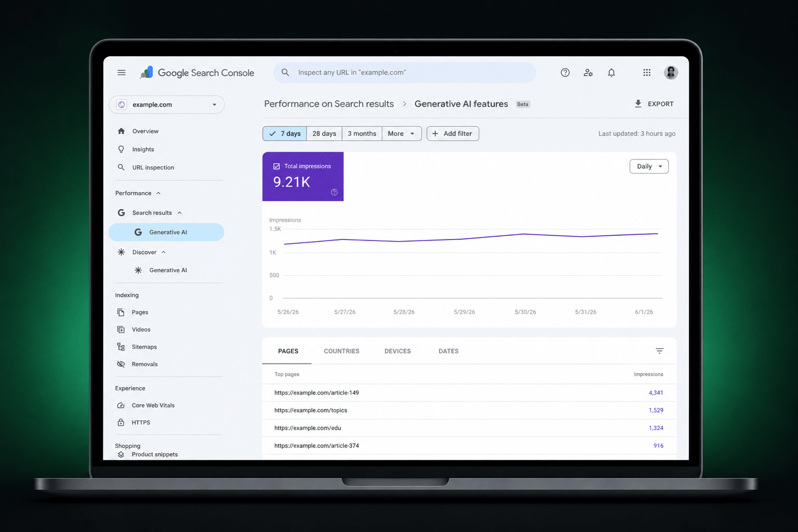Click the 5/30/26 chart date label
Image resolution: width=798 pixels, height=532 pixels.
click(525, 312)
